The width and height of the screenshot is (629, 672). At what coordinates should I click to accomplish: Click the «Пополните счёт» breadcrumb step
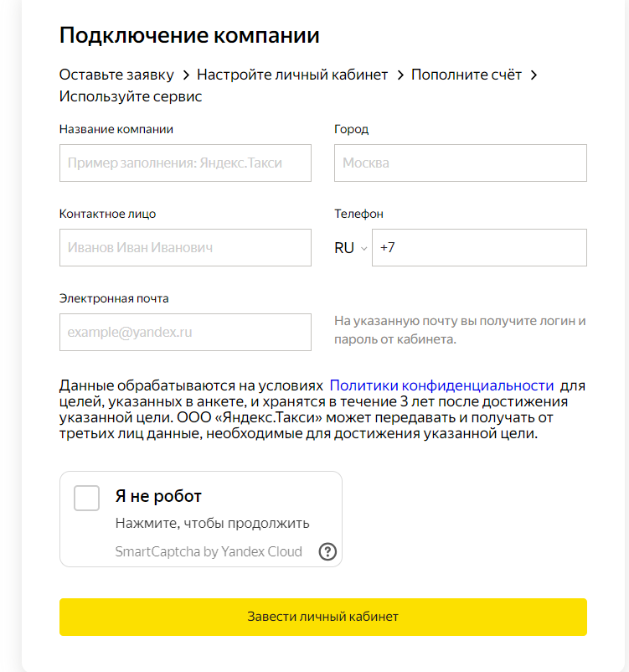tap(467, 75)
